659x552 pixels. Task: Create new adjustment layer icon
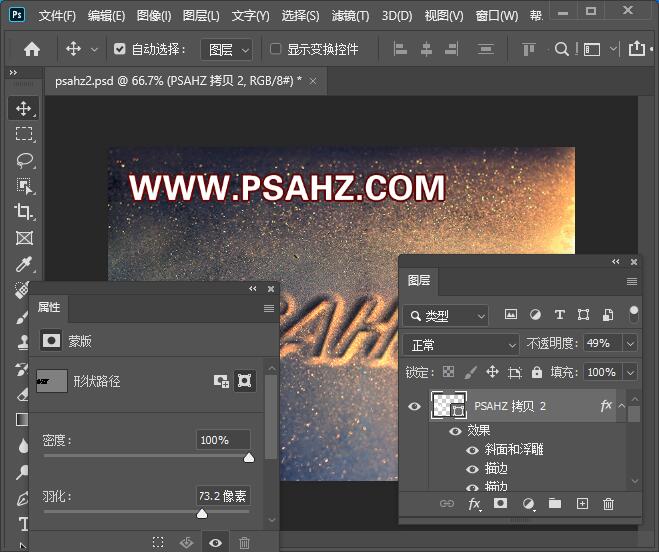click(528, 504)
